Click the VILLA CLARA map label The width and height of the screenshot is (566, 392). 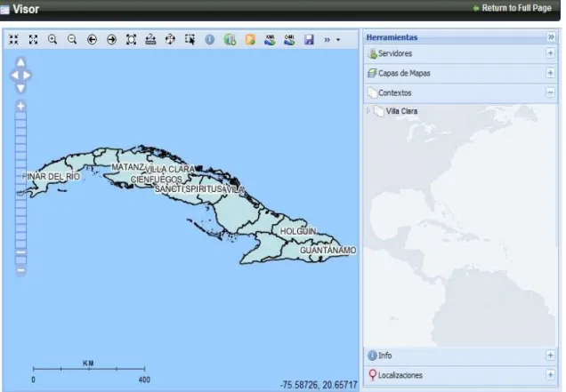pyautogui.click(x=170, y=169)
